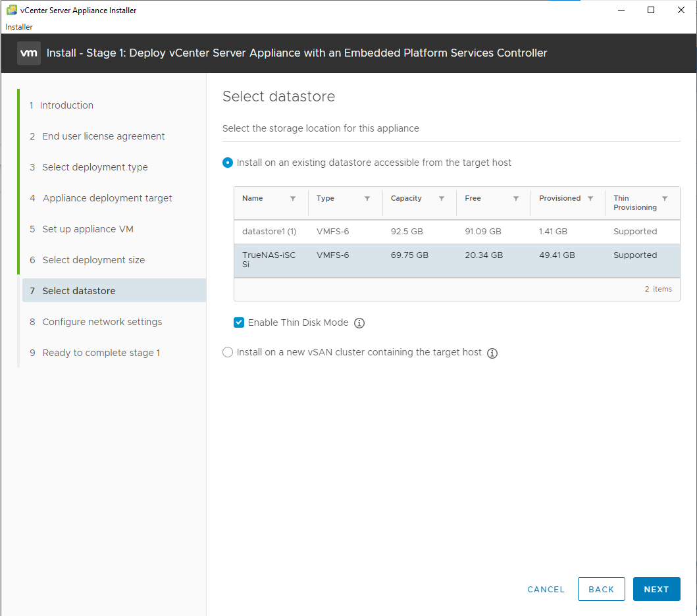Open the Thin Provisioning column filter

point(665,199)
